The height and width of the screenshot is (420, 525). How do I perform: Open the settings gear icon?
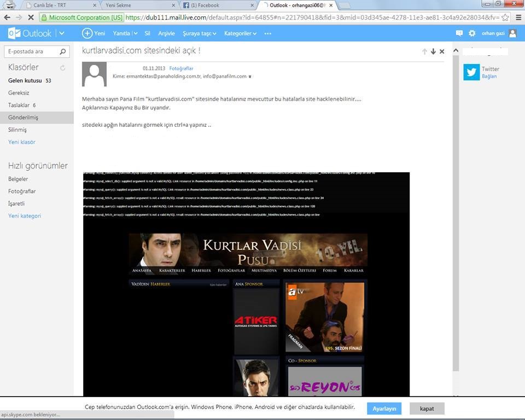tap(472, 33)
